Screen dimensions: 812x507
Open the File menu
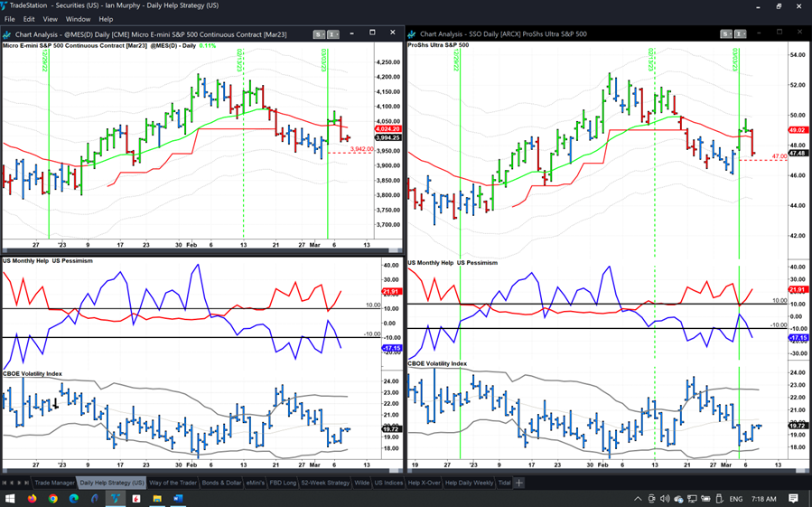[10, 19]
